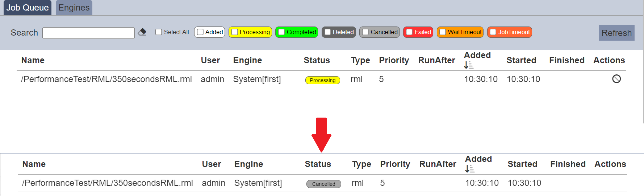Open the Job Queue tab

(28, 8)
